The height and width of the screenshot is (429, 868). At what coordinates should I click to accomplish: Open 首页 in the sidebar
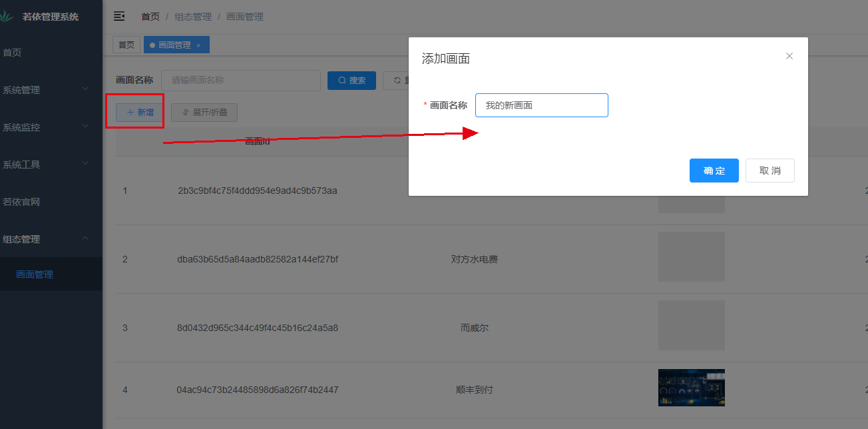pos(12,53)
